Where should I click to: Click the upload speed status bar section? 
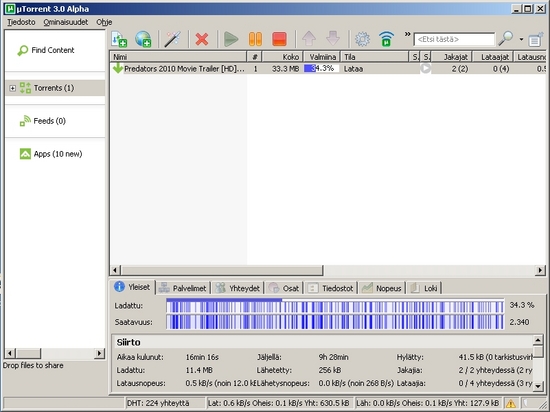(428, 403)
